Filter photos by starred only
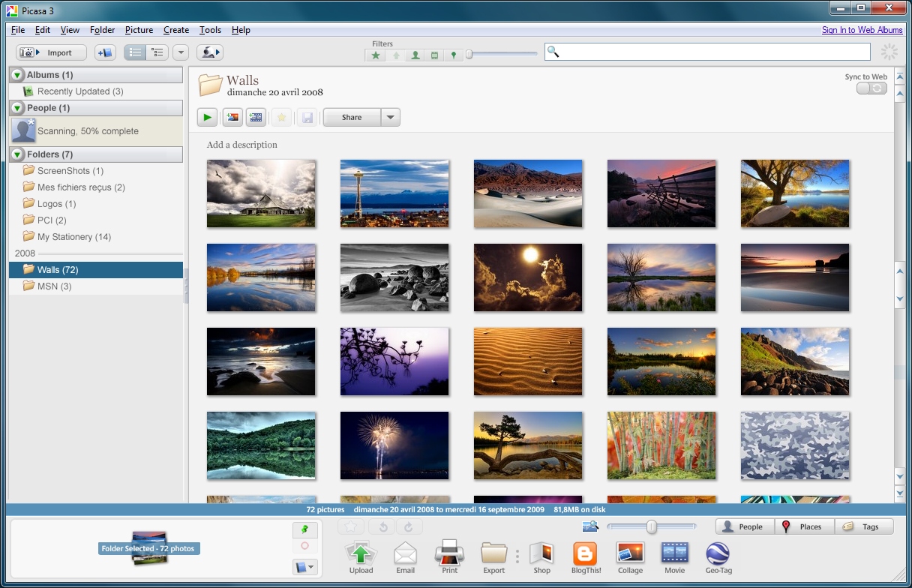 (375, 55)
